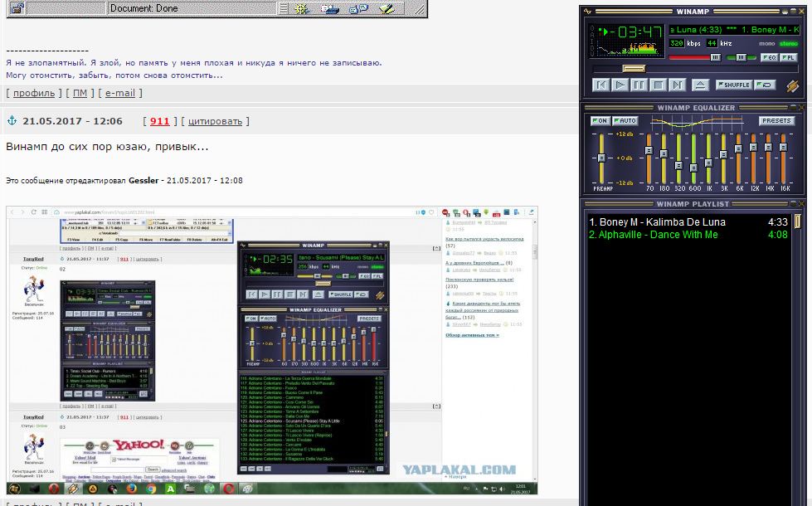Click the Gessler username in edit note

[143, 180]
